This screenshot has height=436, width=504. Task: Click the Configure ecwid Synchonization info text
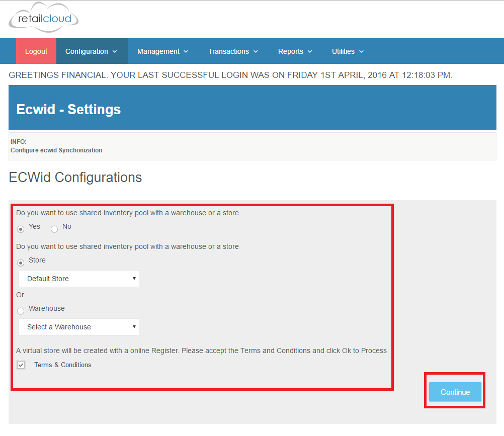click(x=56, y=150)
